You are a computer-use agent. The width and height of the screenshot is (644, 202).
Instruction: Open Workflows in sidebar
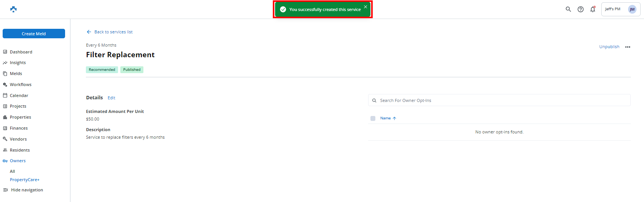20,85
